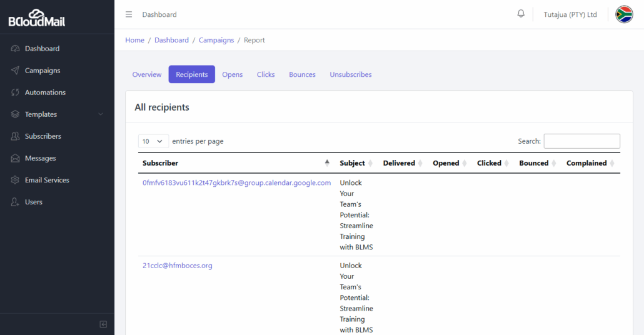Click the Campaigns breadcrumb link
This screenshot has height=335, width=644.
click(216, 40)
